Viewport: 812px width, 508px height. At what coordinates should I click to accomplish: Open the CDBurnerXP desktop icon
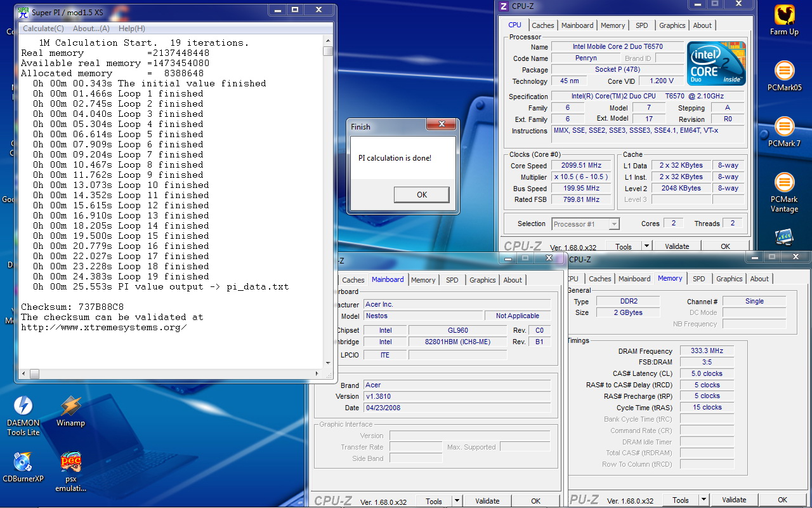tap(23, 467)
